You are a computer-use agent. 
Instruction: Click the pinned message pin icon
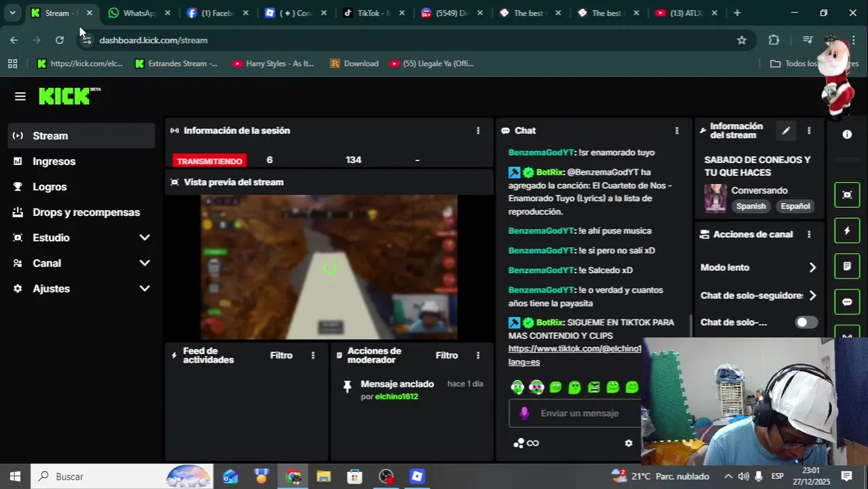click(347, 386)
